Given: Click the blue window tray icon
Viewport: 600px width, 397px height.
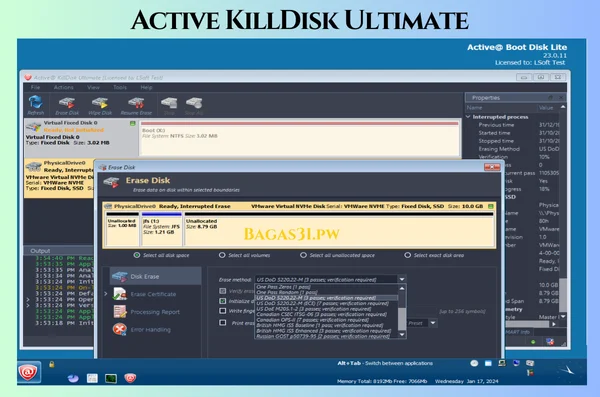Looking at the screenshot, I should [488, 363].
